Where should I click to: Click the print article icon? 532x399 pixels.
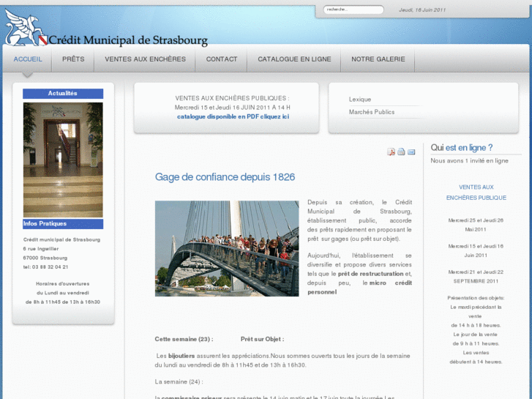[401, 152]
